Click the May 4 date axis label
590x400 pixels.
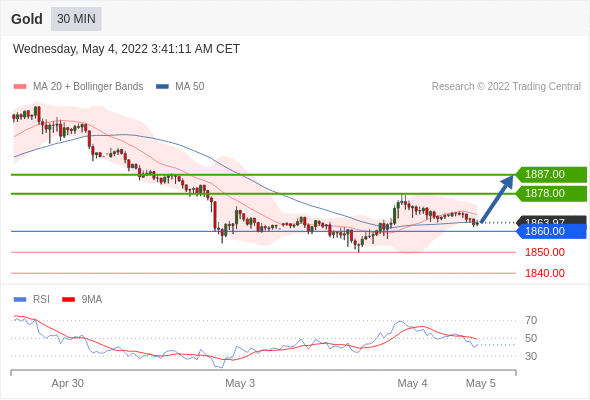coord(412,383)
